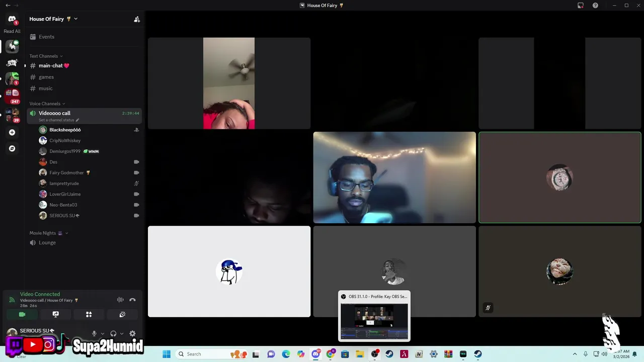Open Discover servers compass icon
This screenshot has height=362, width=644.
pyautogui.click(x=12, y=149)
